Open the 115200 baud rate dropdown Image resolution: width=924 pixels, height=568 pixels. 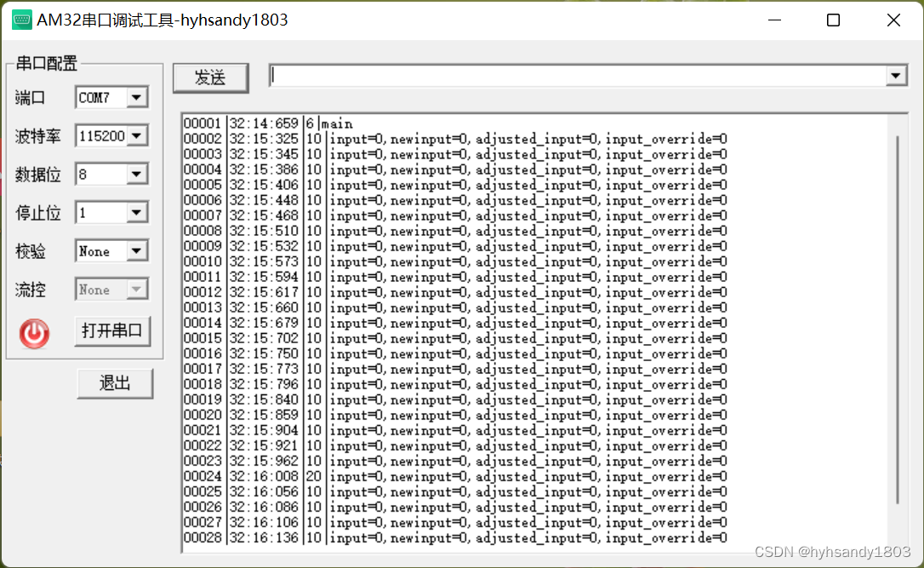(136, 135)
